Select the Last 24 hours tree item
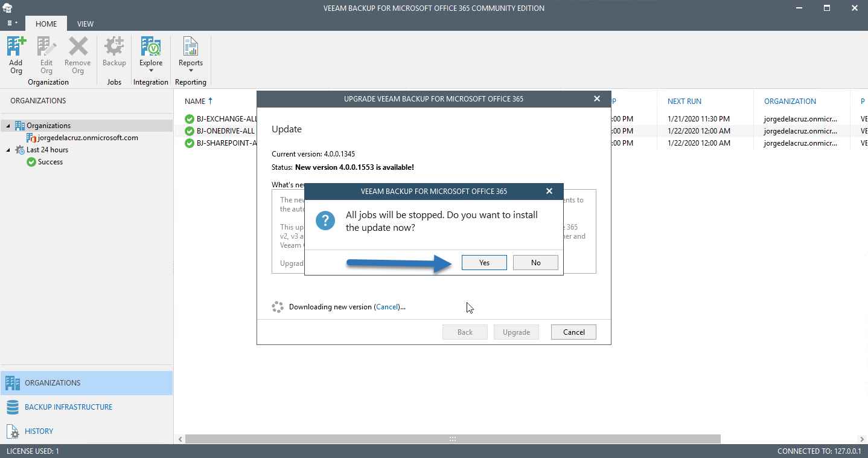This screenshot has height=458, width=868. (x=47, y=150)
